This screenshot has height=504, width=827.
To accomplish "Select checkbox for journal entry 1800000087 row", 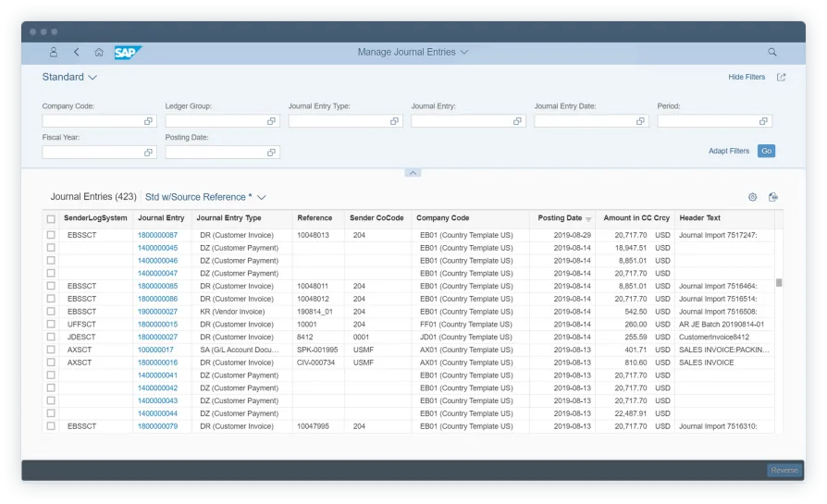I will click(51, 236).
